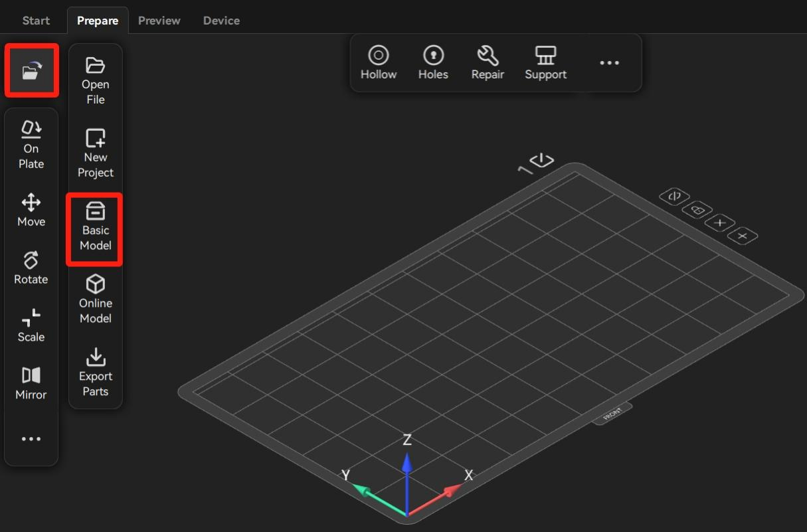The image size is (807, 532).
Task: Click Open File in the menu
Action: coord(96,81)
